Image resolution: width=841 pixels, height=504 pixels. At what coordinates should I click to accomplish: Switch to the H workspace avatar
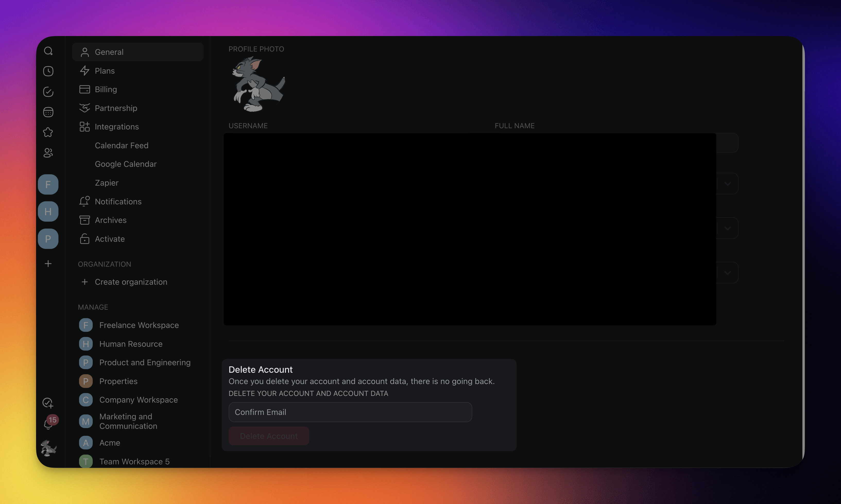48,212
